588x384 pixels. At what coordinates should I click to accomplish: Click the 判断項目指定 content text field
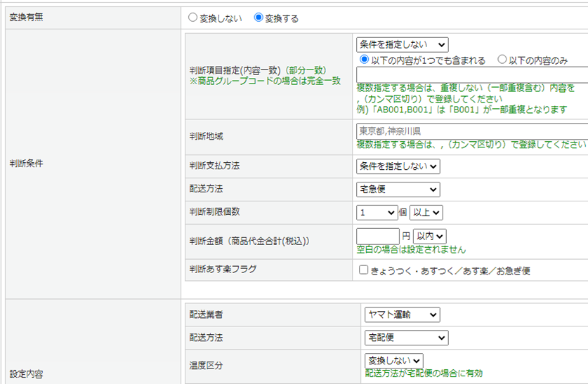point(471,74)
